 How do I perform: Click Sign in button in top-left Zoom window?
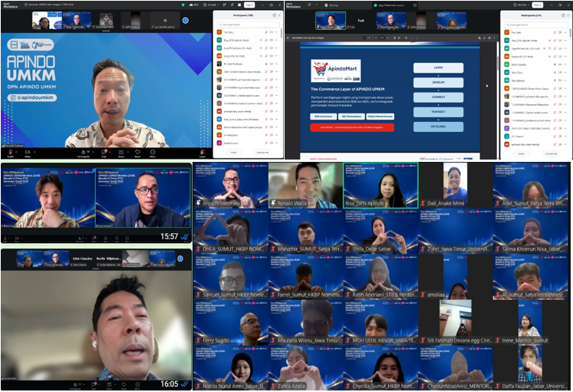[x=249, y=5]
